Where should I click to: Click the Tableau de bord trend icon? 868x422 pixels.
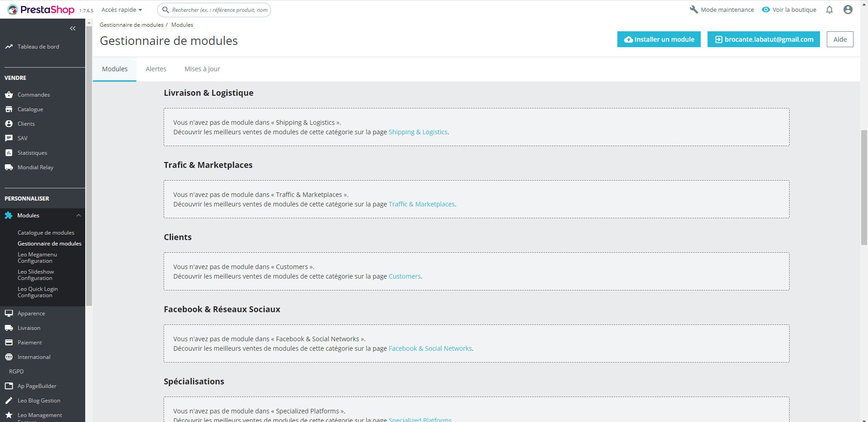pyautogui.click(x=9, y=47)
